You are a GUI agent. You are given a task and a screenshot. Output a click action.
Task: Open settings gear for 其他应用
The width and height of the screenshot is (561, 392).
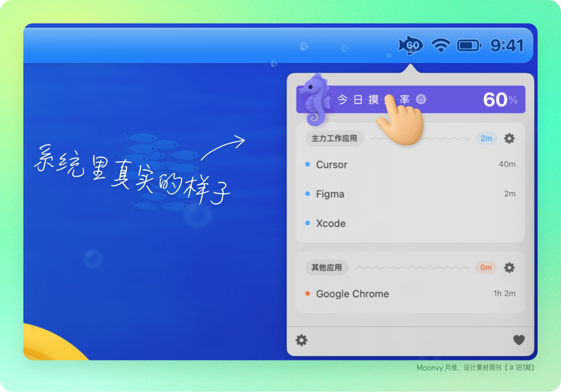point(509,268)
